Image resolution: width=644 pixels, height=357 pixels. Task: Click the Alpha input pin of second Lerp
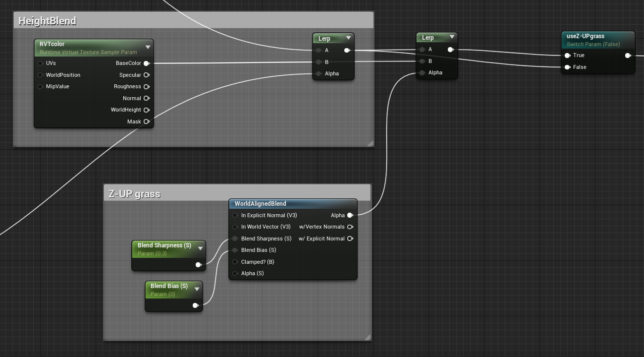pos(422,73)
